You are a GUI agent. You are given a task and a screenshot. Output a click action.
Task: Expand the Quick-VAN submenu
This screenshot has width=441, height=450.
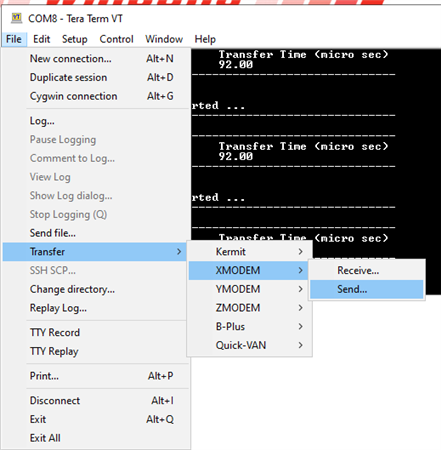tap(250, 345)
